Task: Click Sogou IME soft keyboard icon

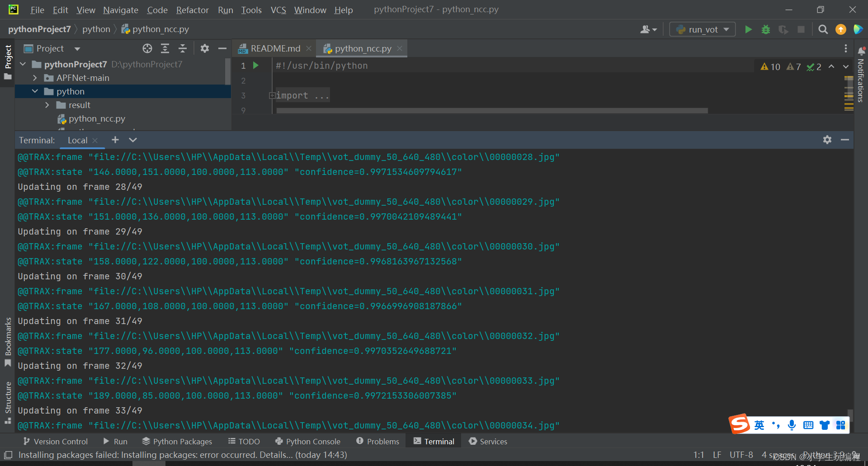Action: pyautogui.click(x=808, y=425)
